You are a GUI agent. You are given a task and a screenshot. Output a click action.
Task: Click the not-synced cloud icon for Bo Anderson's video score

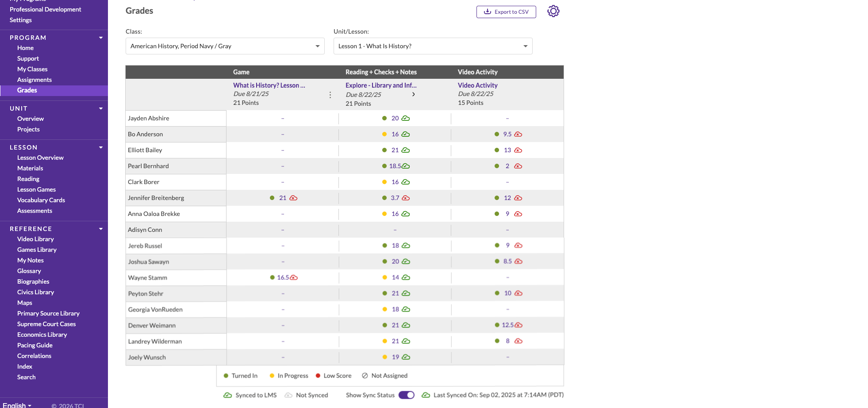[x=518, y=134]
